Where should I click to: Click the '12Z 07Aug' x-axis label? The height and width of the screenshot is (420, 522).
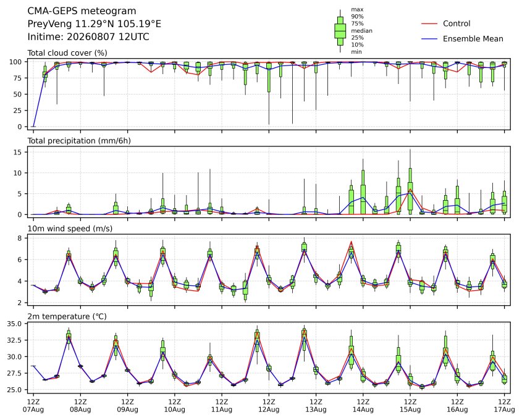click(33, 406)
